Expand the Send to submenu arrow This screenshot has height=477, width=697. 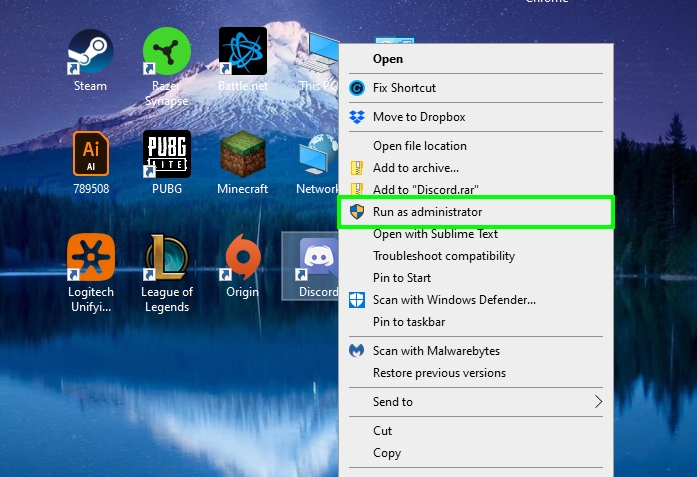tap(598, 402)
